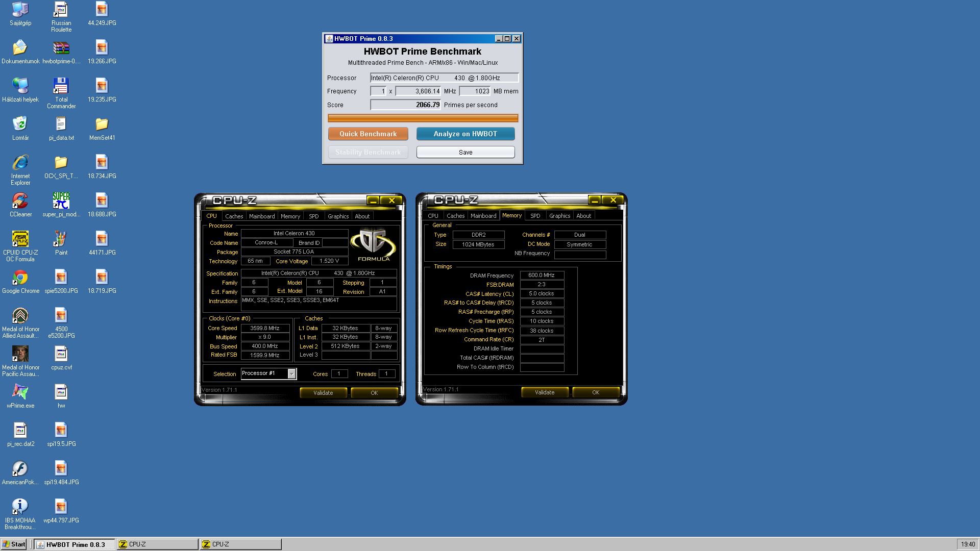Launch Medal of Honor Allied Assault
The width and height of the screenshot is (980, 551).
[x=20, y=323]
